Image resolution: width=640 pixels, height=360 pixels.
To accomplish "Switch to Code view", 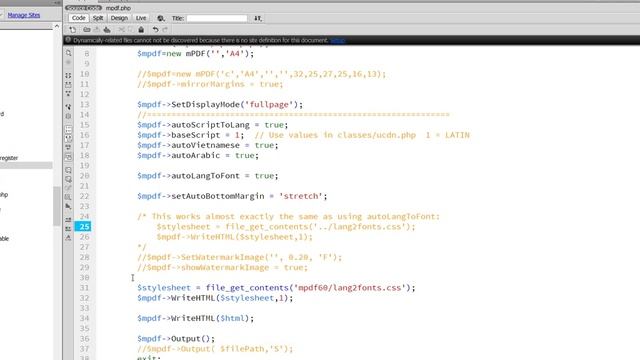I will point(78,18).
